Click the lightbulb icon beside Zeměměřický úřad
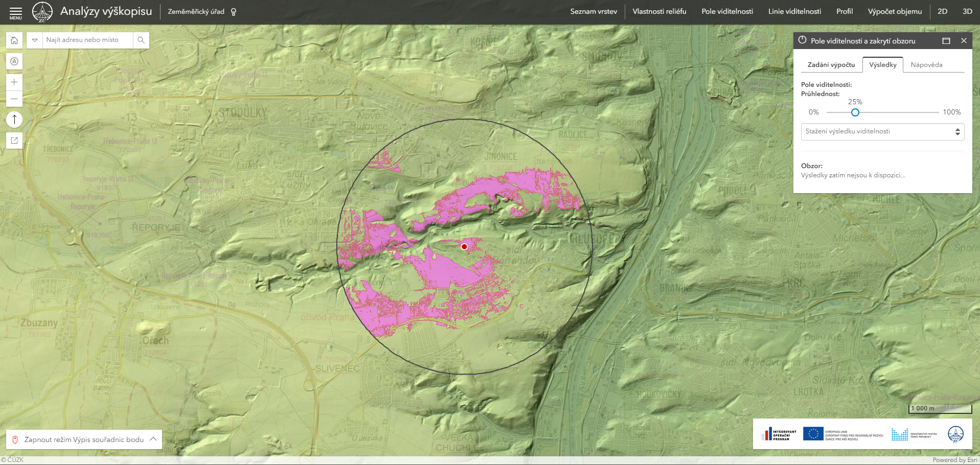 pos(234,12)
